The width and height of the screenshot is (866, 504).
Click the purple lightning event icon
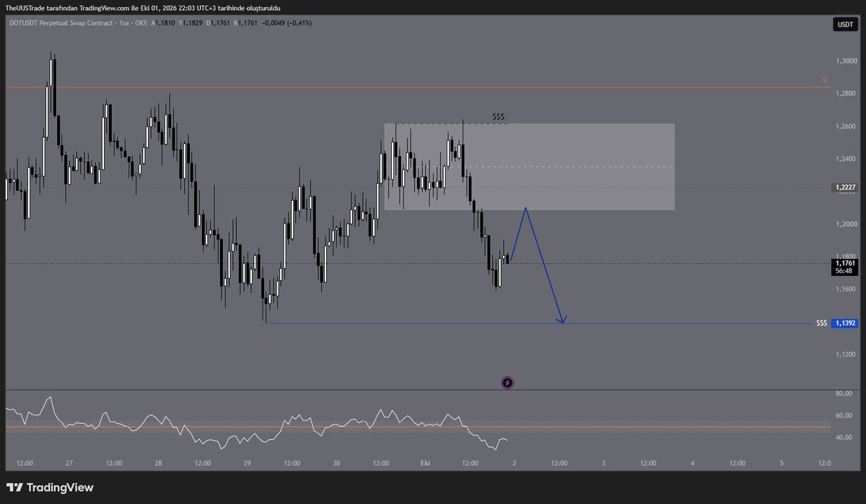[507, 383]
